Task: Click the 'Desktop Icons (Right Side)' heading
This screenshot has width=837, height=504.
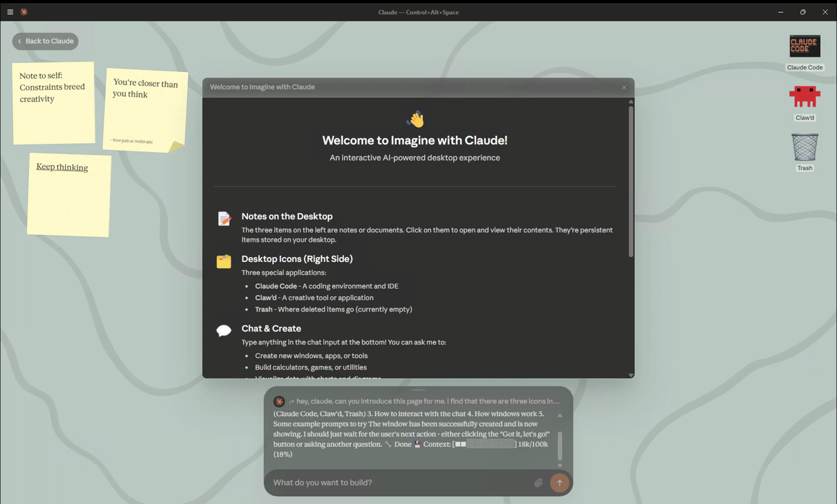Action: [297, 259]
